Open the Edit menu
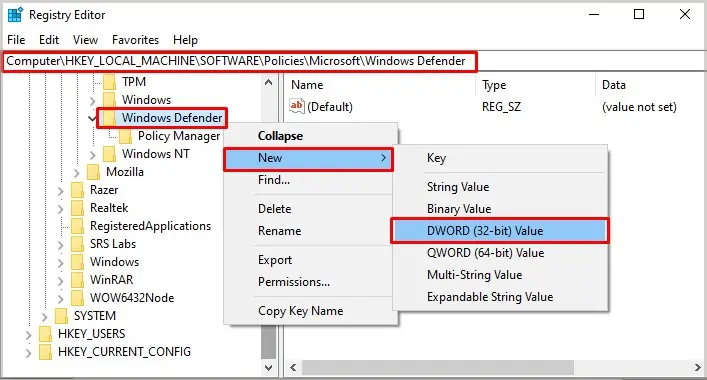The image size is (707, 380). tap(49, 40)
